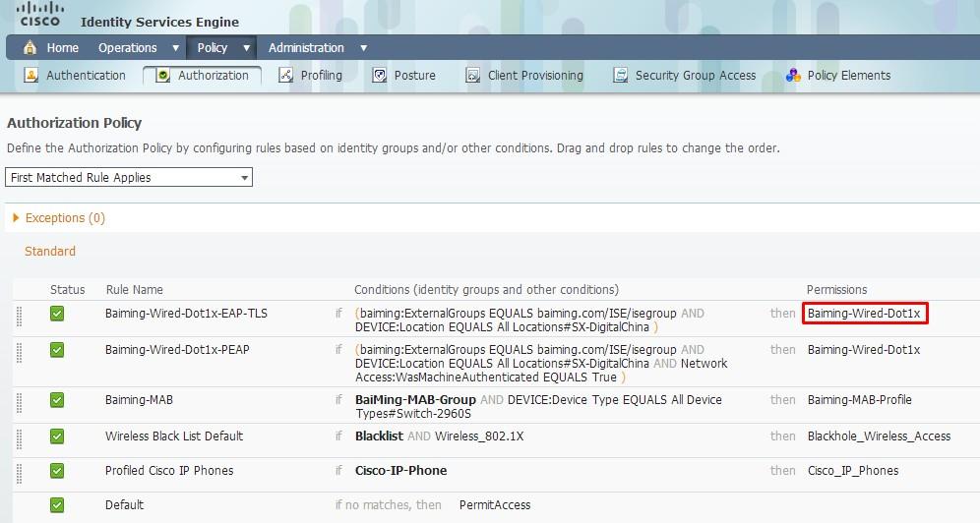
Task: Select the Baiming-Wired-Dot1x-PEAP rule name
Action: 177,350
